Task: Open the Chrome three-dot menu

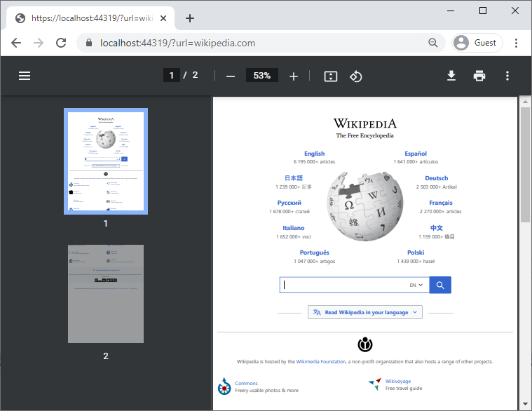Action: (517, 43)
